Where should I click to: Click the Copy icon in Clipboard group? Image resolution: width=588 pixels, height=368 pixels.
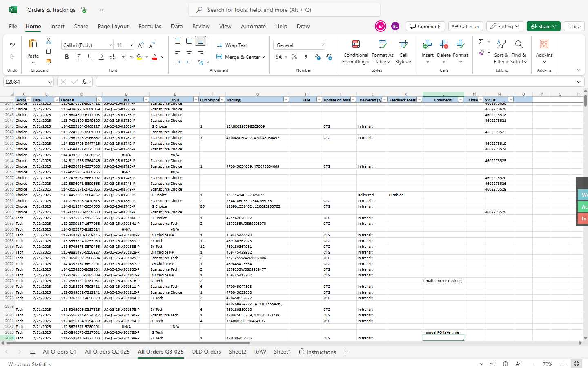[49, 52]
